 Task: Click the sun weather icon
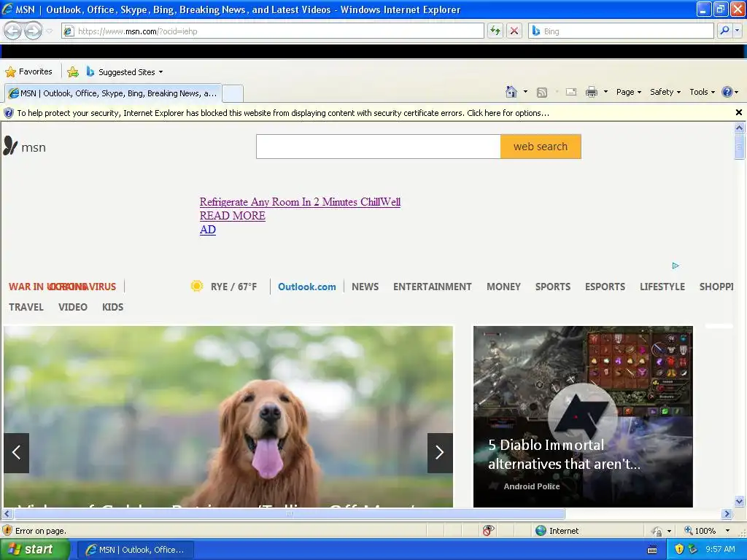click(x=197, y=286)
